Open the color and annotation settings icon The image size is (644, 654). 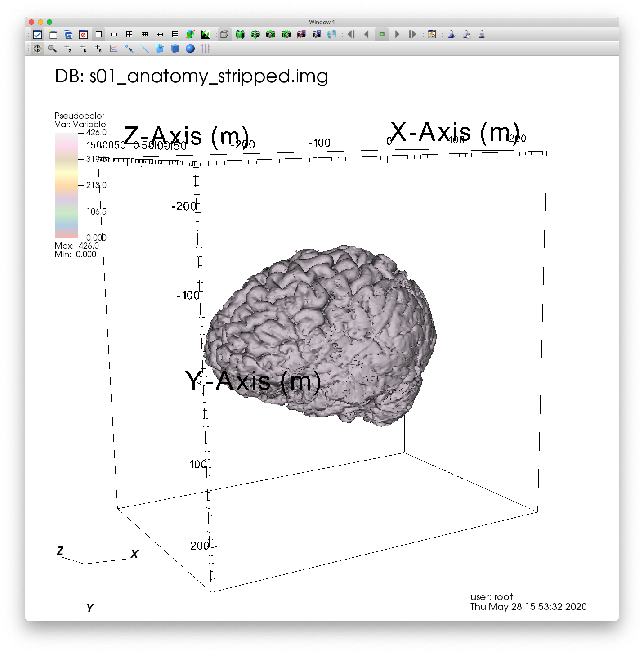pyautogui.click(x=432, y=34)
